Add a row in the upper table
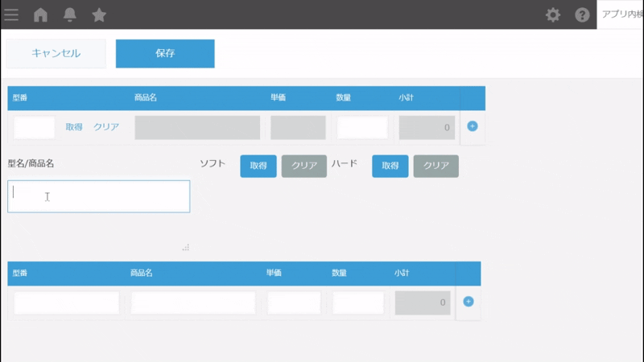Viewport: 644px width, 362px height. click(x=473, y=126)
